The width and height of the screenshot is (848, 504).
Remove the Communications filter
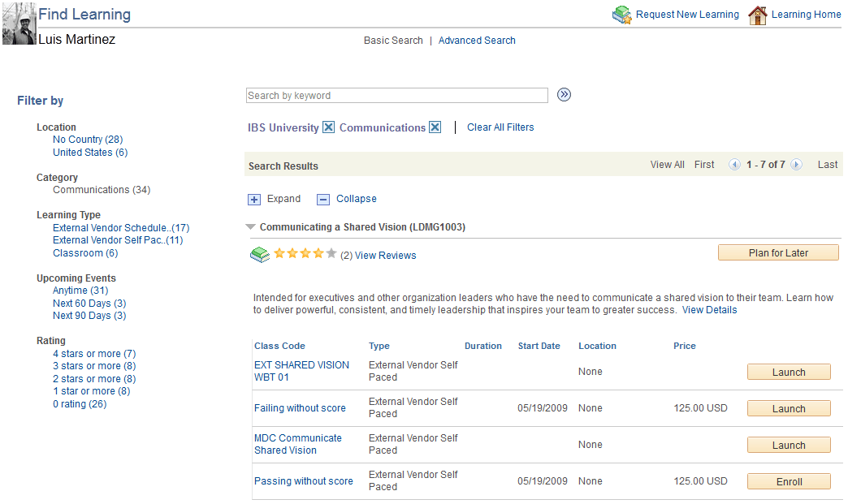pyautogui.click(x=435, y=127)
